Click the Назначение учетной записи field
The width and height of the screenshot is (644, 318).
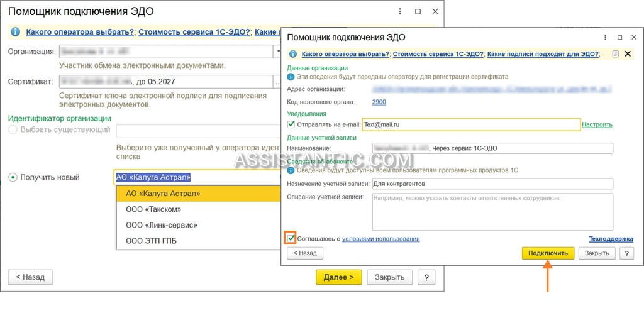click(492, 184)
